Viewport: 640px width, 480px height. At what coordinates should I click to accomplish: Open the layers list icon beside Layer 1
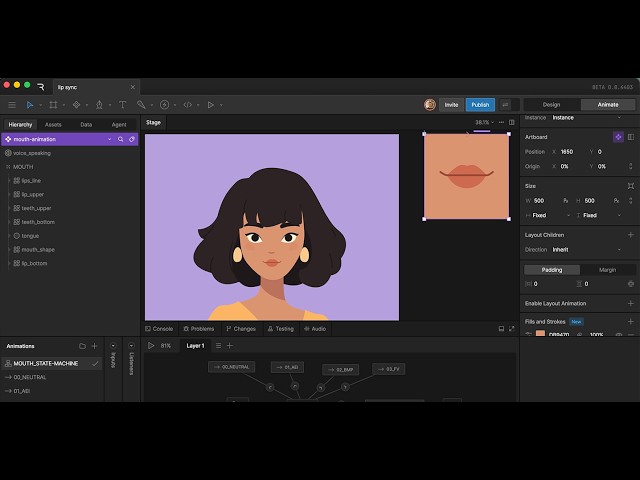click(x=218, y=346)
